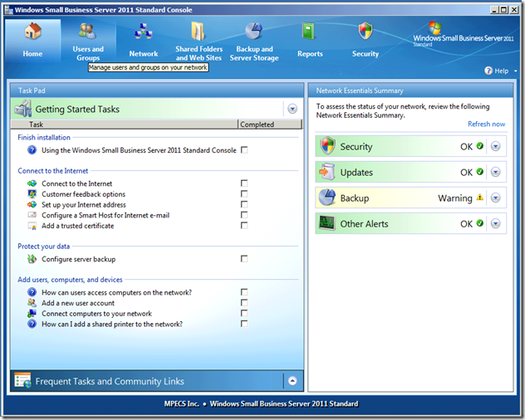Mark Configure server backup as completed

[x=244, y=259]
